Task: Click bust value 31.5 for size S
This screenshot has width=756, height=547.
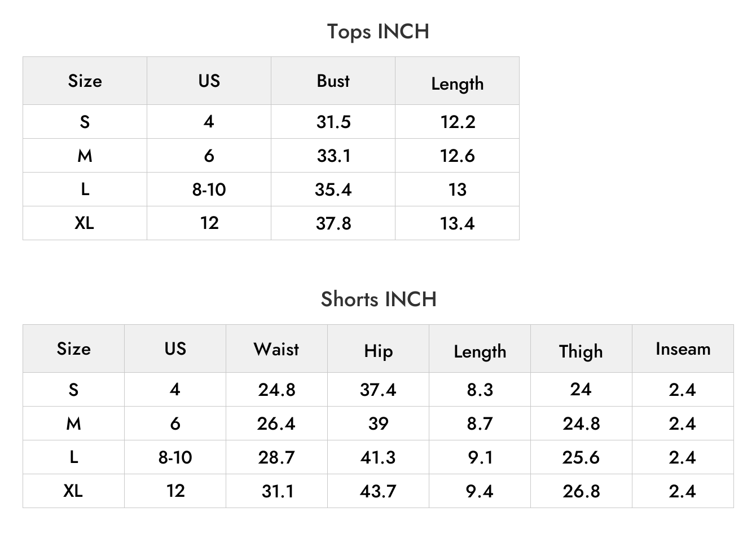Action: click(x=333, y=122)
